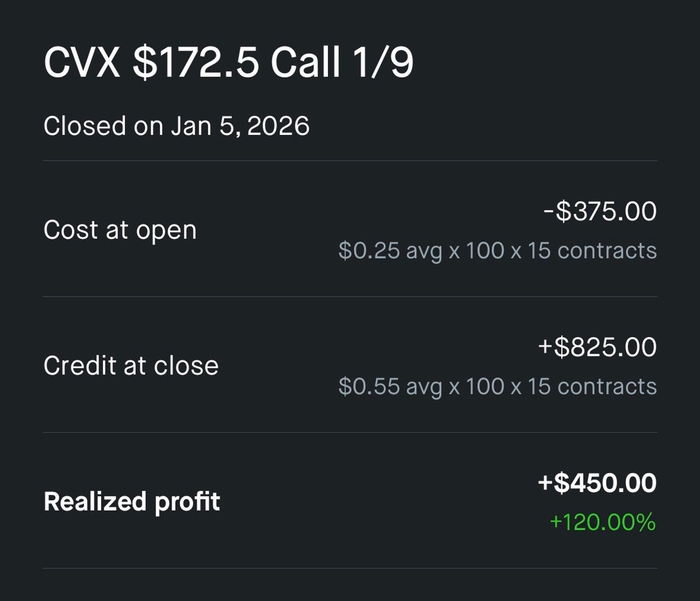Tap $0.25 avg x 100 x 15 contracts detail
This screenshot has height=601, width=700.
coord(497,250)
